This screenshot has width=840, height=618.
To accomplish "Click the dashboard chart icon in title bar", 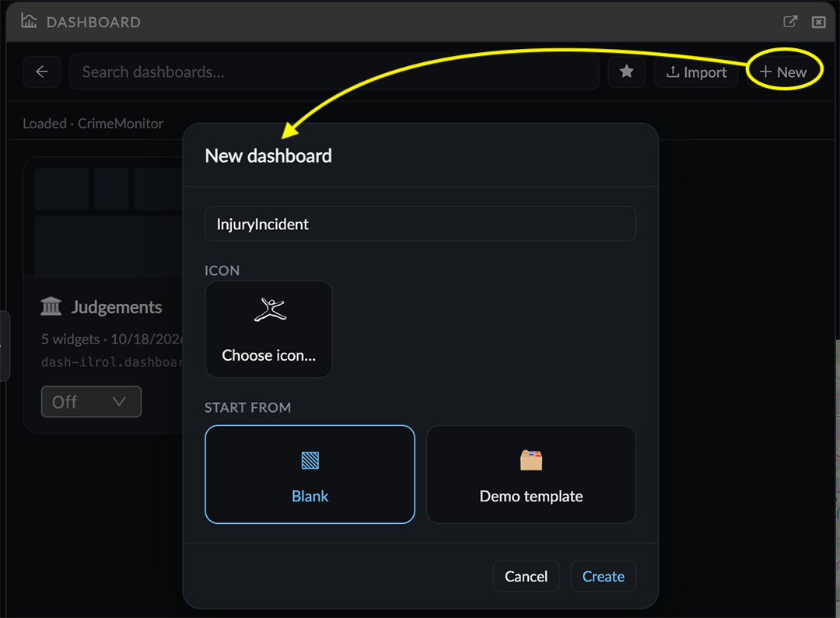I will click(29, 21).
